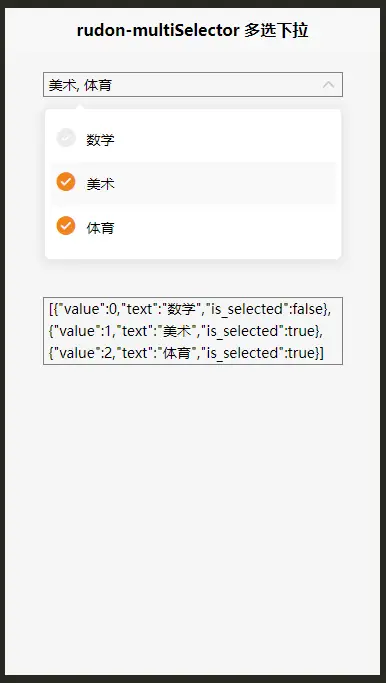Open the multi-select field showing 美术, 体育
This screenshot has height=683, width=386.
coord(193,85)
